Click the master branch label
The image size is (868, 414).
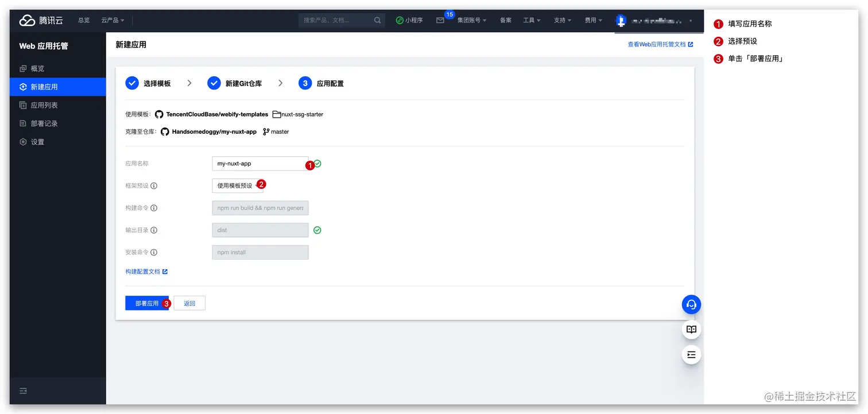pyautogui.click(x=280, y=131)
